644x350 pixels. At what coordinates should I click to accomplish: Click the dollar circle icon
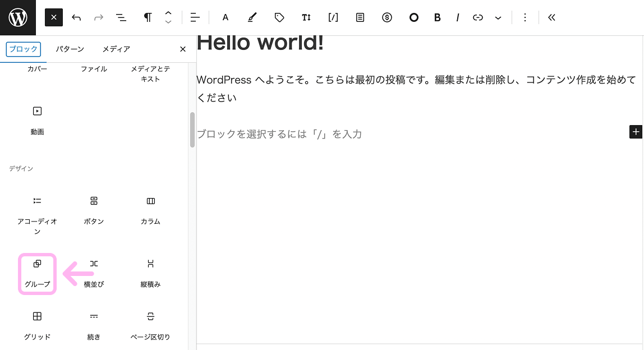coord(387,17)
